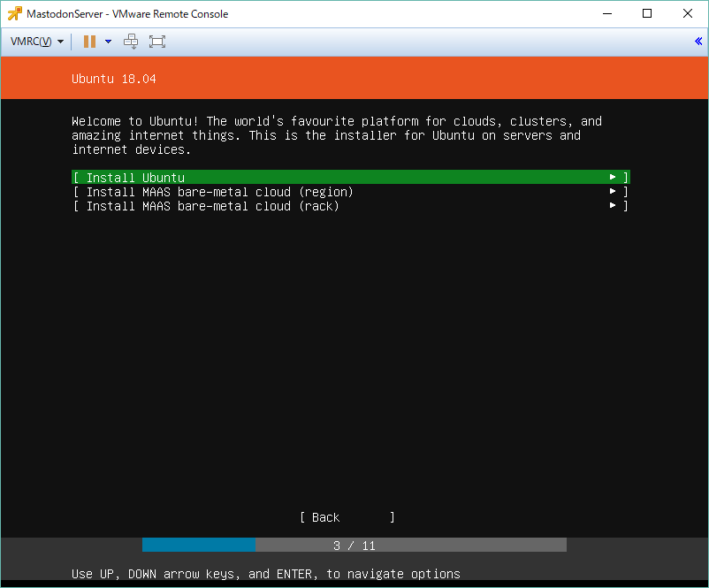Select the Install Ubuntu option

[x=135, y=178]
